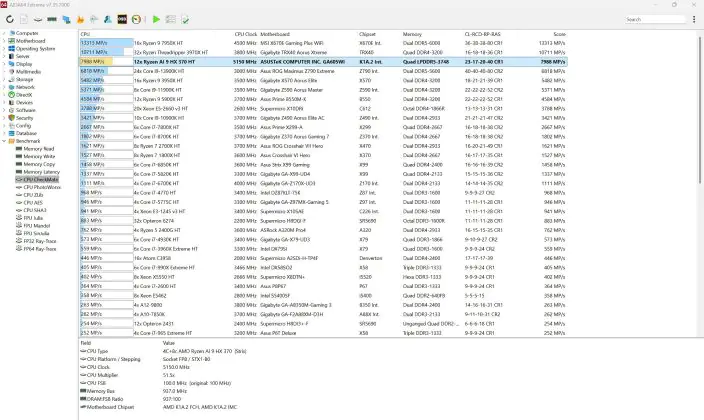Start benchmark with green play button
The height and width of the screenshot is (420, 704).
coord(156,19)
